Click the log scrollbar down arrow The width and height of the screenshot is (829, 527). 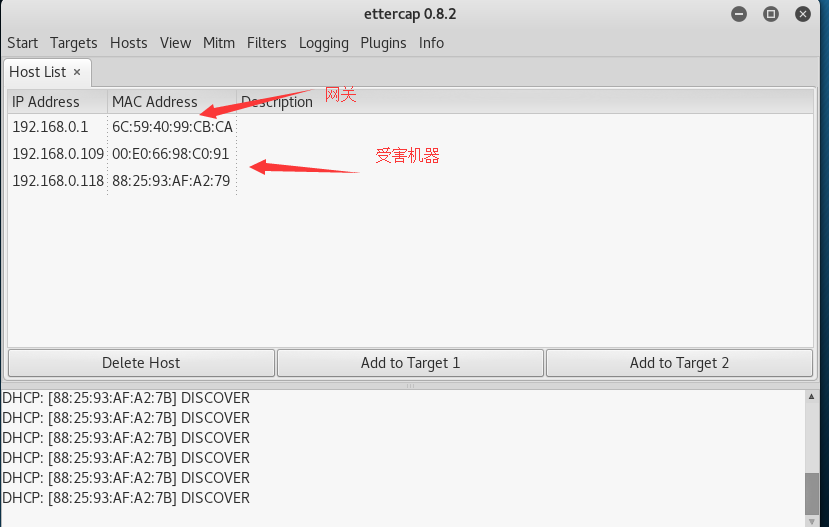click(x=812, y=522)
